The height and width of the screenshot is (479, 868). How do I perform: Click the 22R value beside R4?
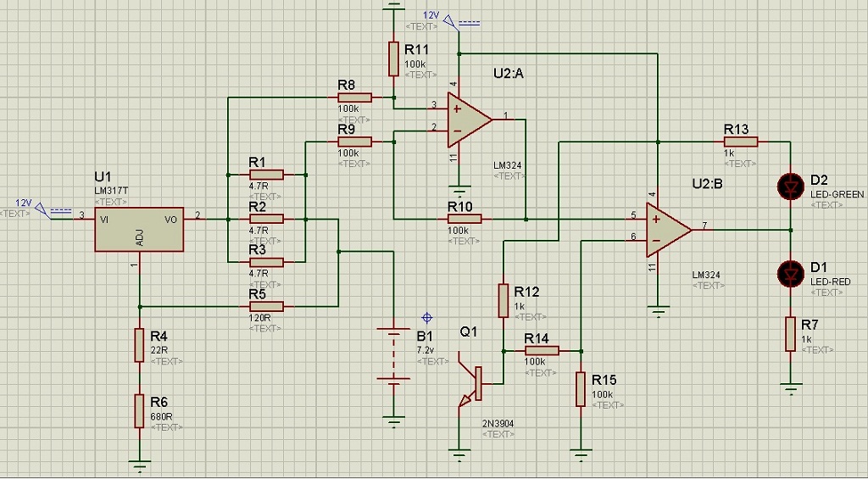[159, 350]
